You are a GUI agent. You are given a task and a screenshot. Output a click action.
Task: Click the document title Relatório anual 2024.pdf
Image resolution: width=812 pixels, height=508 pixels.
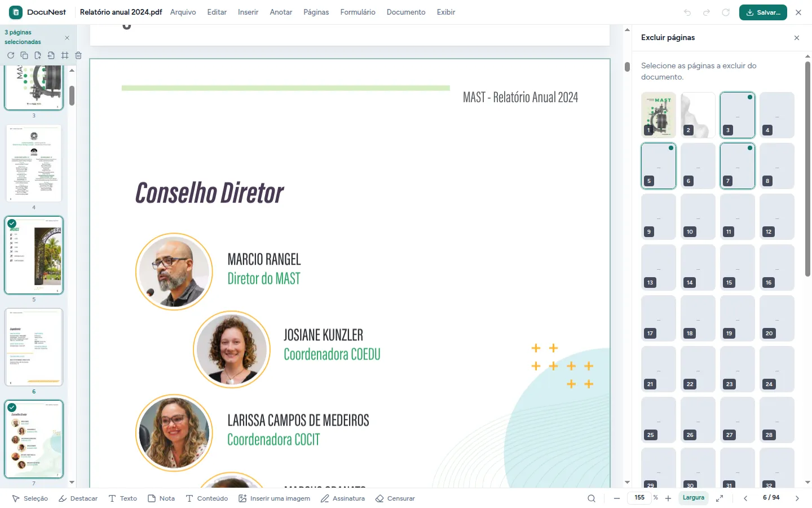click(x=121, y=12)
